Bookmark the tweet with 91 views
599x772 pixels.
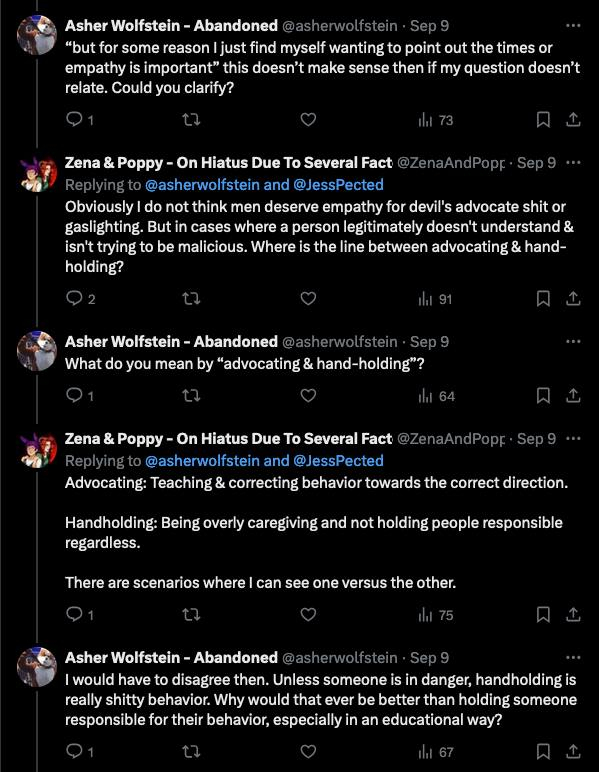(543, 299)
